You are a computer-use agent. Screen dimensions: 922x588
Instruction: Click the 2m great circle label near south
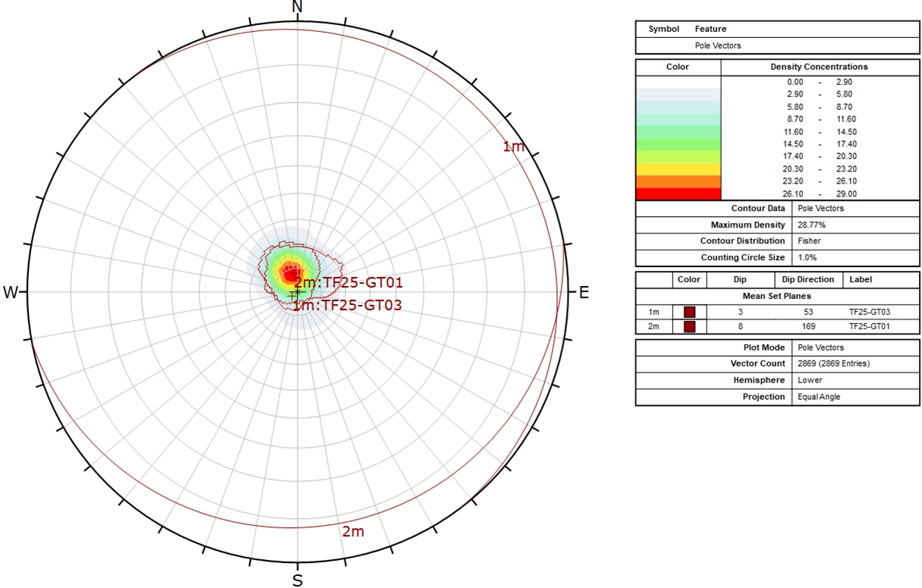click(x=353, y=531)
